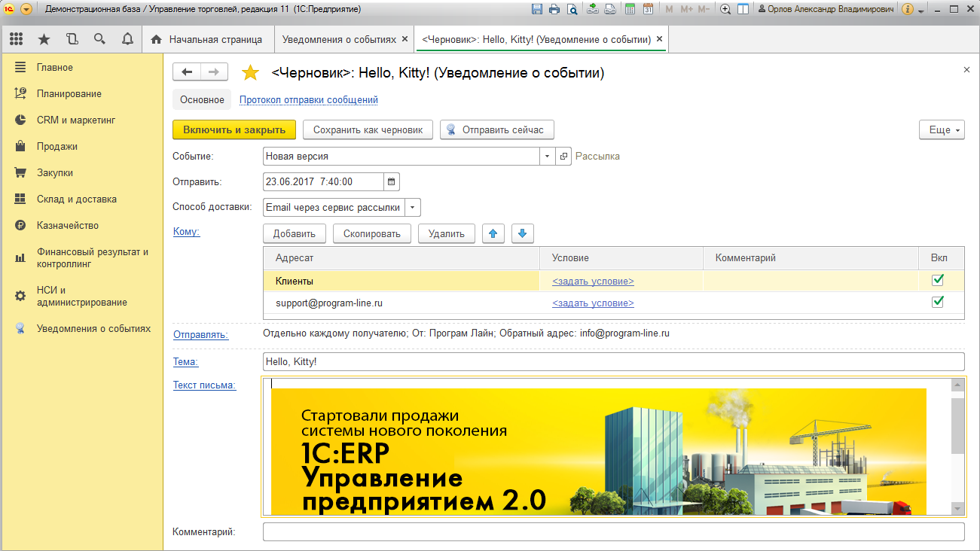Image resolution: width=980 pixels, height=551 pixels.
Task: Open the Событие dropdown list
Action: click(x=546, y=156)
